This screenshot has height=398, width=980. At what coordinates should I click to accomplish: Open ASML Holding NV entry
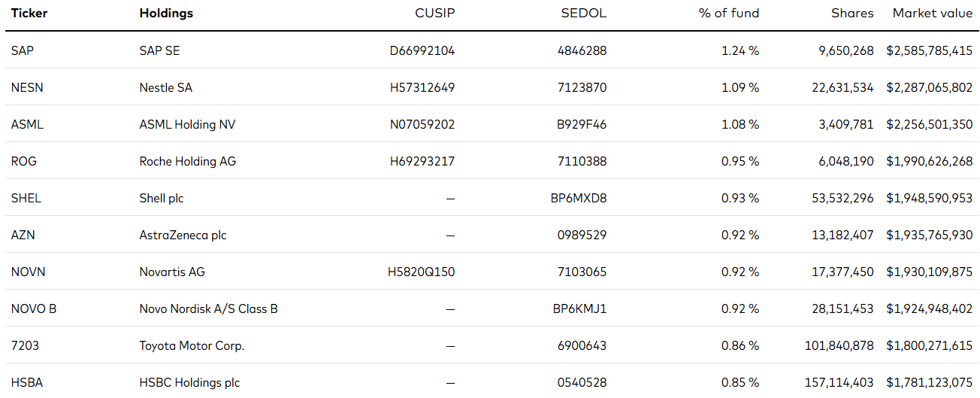point(187,124)
